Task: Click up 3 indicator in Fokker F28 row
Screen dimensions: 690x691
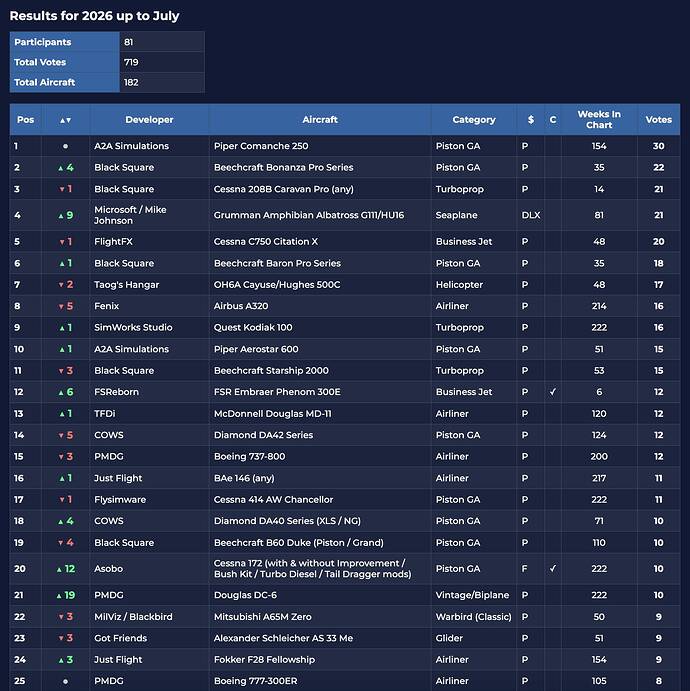Action: pyautogui.click(x=66, y=660)
